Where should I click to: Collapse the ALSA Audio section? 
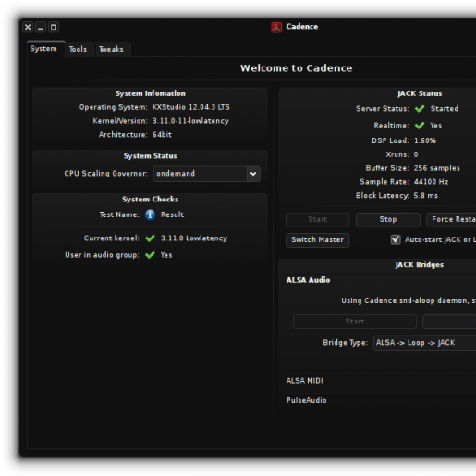pos(308,280)
